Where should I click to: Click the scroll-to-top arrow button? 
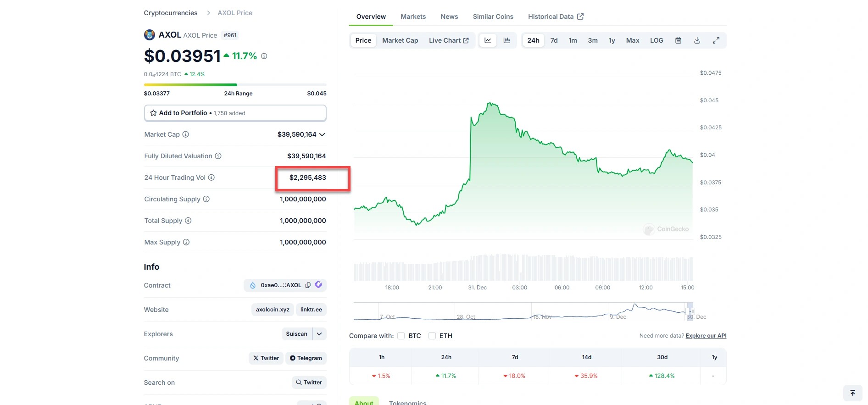852,393
